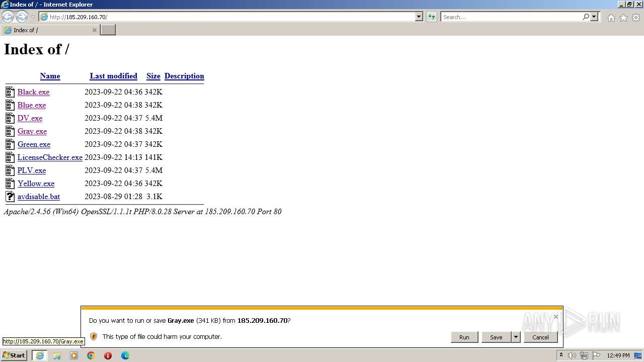Click the binary file icon beside Blue.exe
The height and width of the screenshot is (362, 644).
coord(10,105)
